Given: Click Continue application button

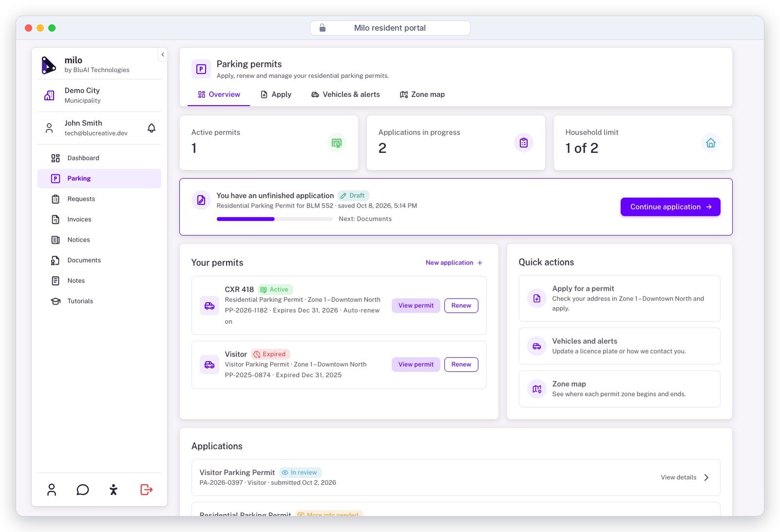Looking at the screenshot, I should coord(670,207).
